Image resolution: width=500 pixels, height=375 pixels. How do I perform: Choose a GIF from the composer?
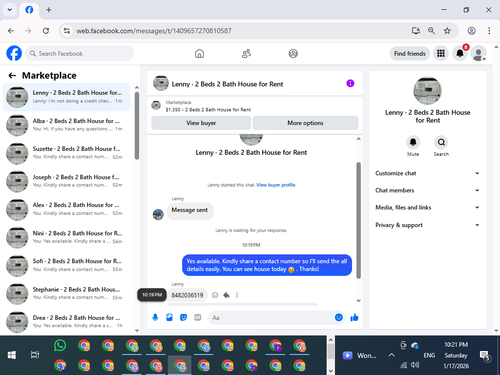coord(198,317)
